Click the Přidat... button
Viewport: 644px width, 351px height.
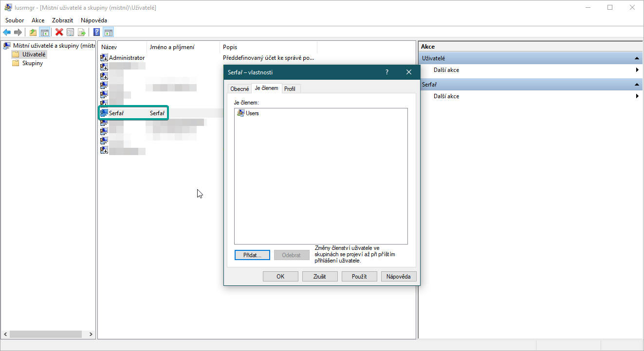pos(252,255)
